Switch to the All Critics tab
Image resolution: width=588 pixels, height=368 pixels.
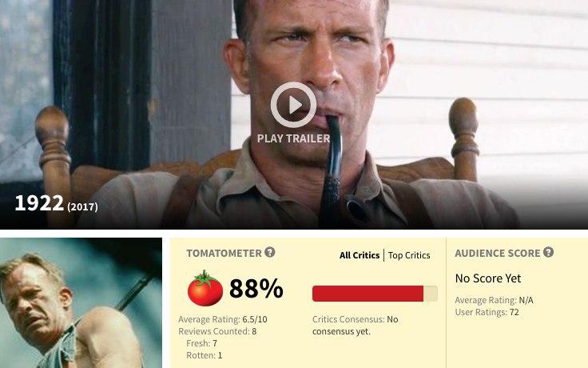[x=360, y=255]
